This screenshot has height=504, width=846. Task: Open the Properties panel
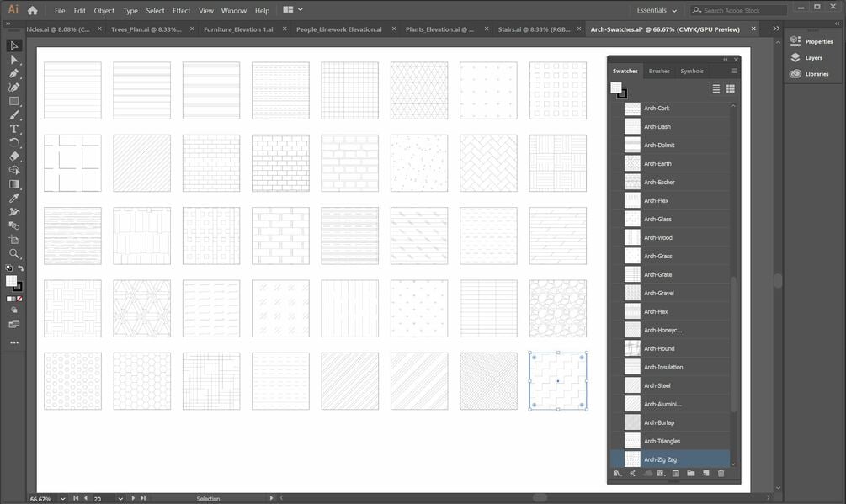(x=811, y=41)
